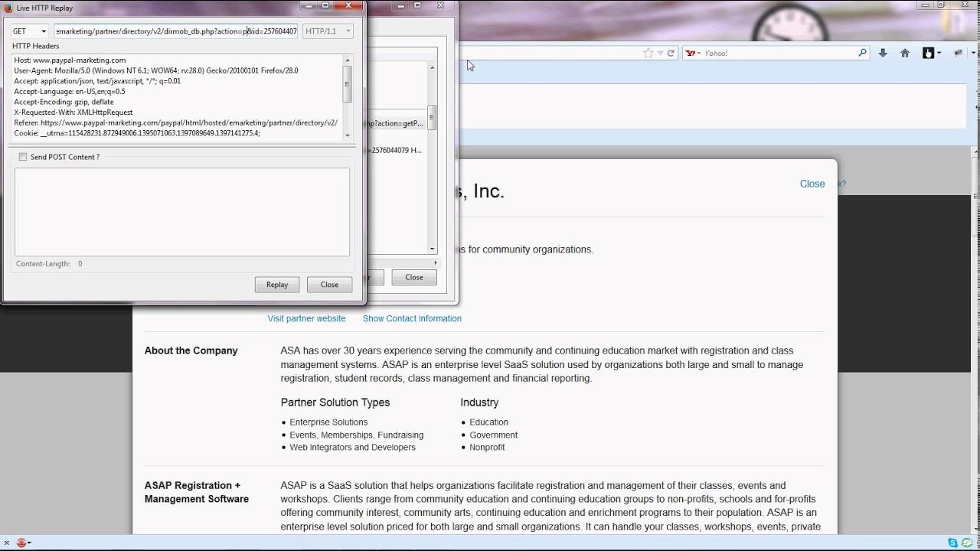Select the Accept-Encoding header line
The height and width of the screenshot is (551, 980).
click(64, 102)
